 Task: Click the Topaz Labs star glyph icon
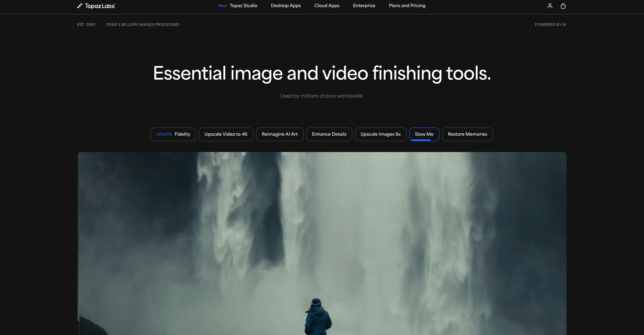coord(79,6)
